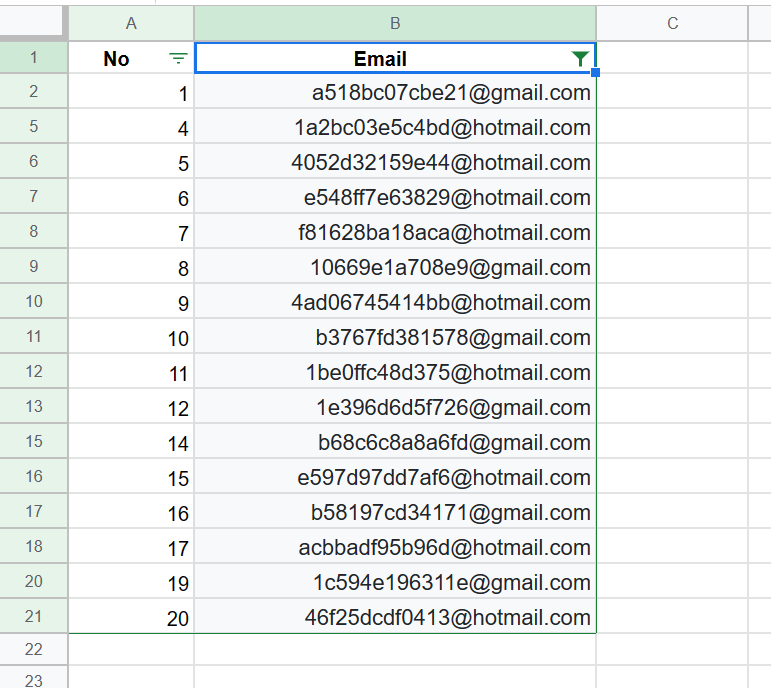The height and width of the screenshot is (688, 771).
Task: Click cell 1a2bc03e5c4bd@hotmail.com
Action: point(395,126)
